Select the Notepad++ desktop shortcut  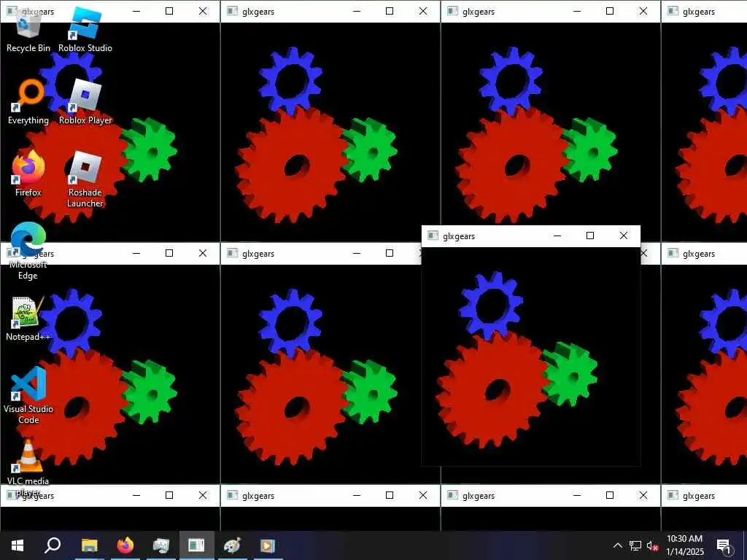28,319
